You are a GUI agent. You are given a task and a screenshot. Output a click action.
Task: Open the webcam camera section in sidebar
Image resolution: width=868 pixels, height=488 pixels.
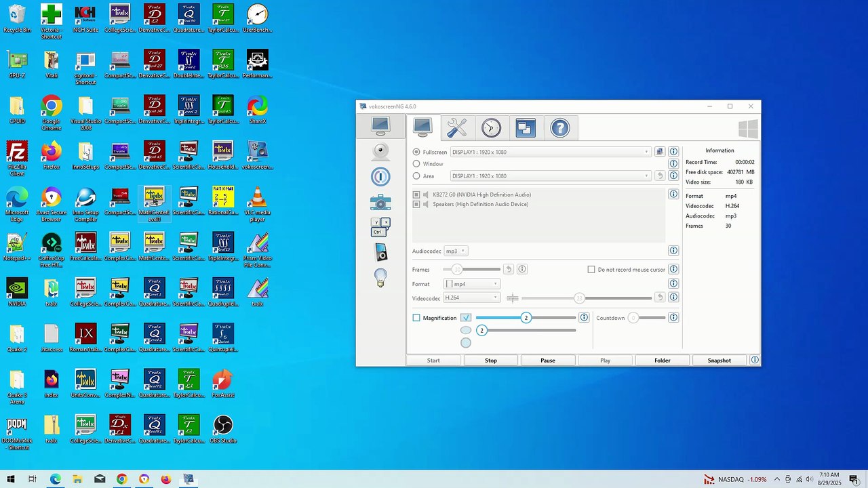tap(380, 150)
